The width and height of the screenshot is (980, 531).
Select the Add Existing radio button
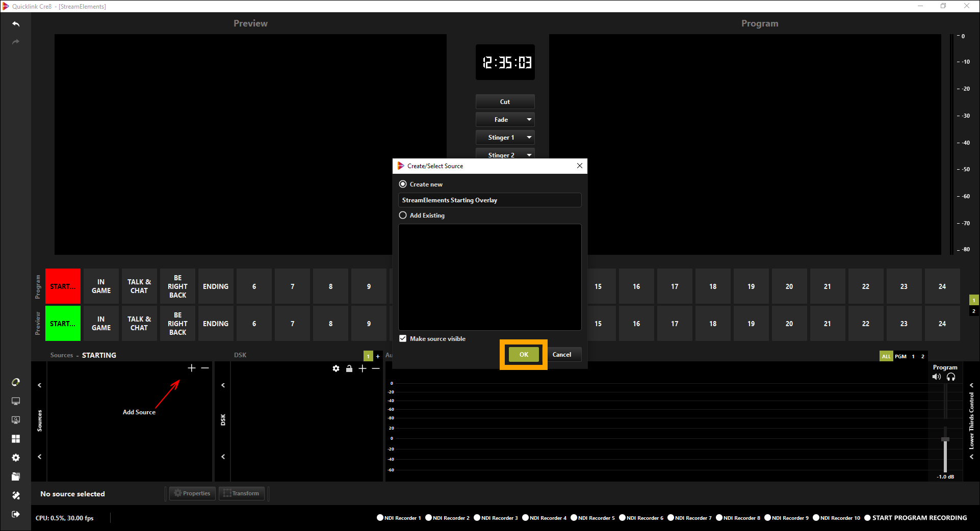click(403, 216)
